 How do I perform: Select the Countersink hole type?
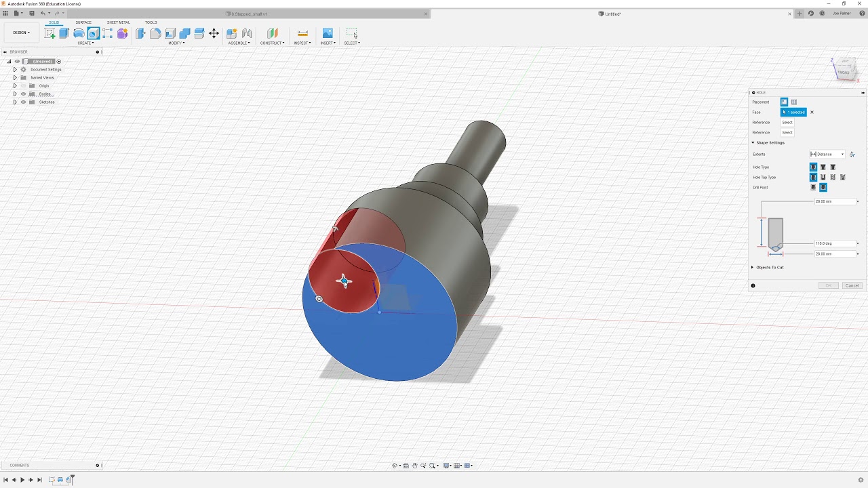coord(833,167)
